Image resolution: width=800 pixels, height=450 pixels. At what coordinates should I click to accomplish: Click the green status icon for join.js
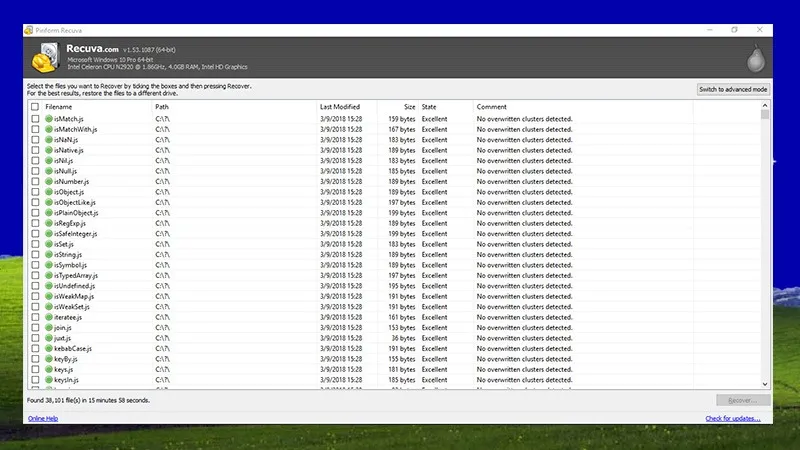pyautogui.click(x=49, y=328)
